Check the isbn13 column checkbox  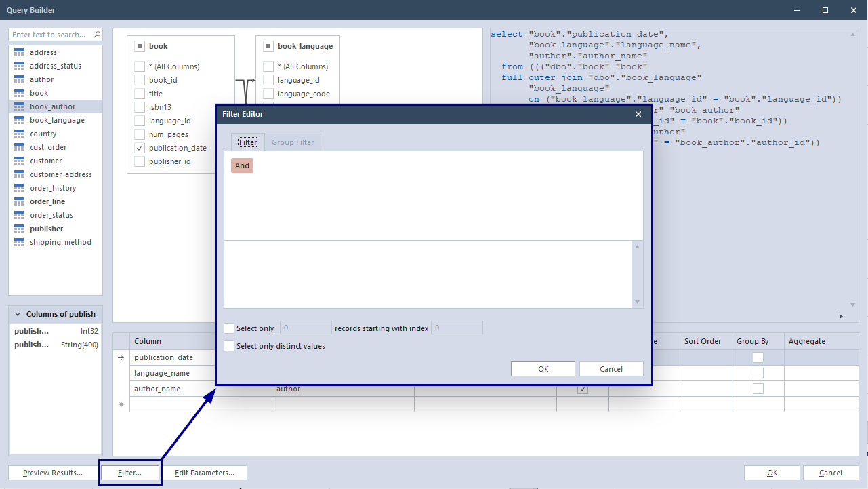pyautogui.click(x=140, y=107)
